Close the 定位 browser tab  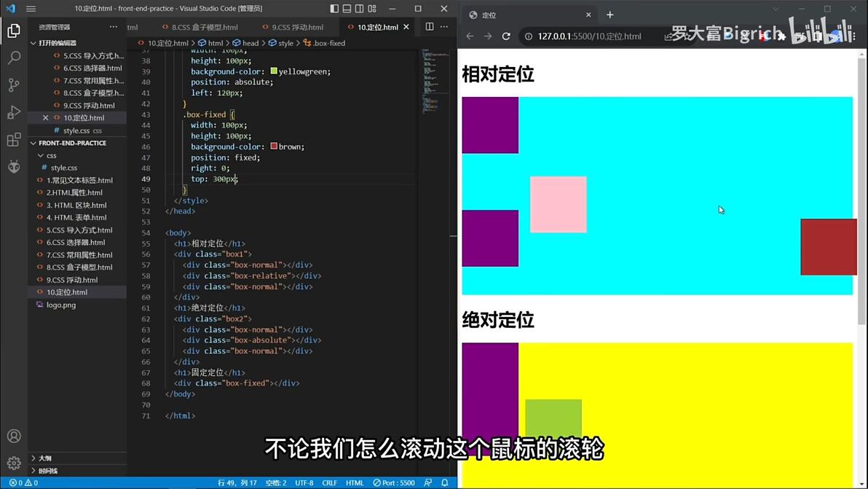588,15
